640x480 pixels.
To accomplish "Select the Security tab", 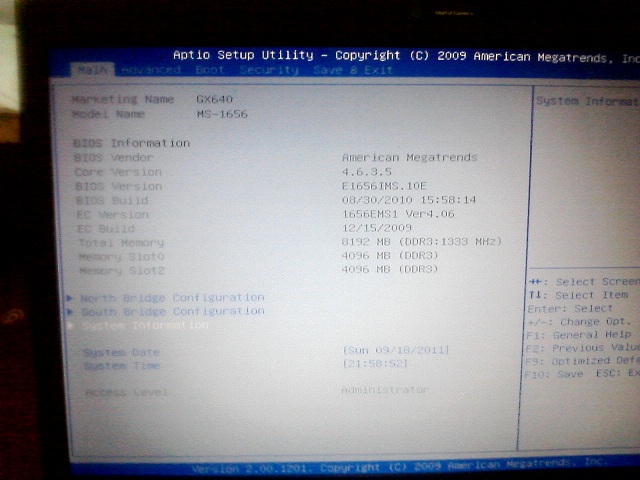I will 269,70.
